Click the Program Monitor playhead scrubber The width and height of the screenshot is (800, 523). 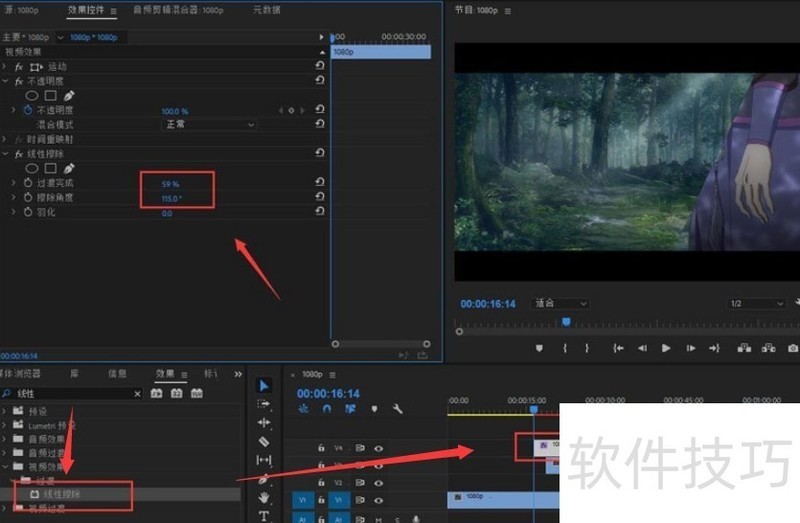coord(566,322)
